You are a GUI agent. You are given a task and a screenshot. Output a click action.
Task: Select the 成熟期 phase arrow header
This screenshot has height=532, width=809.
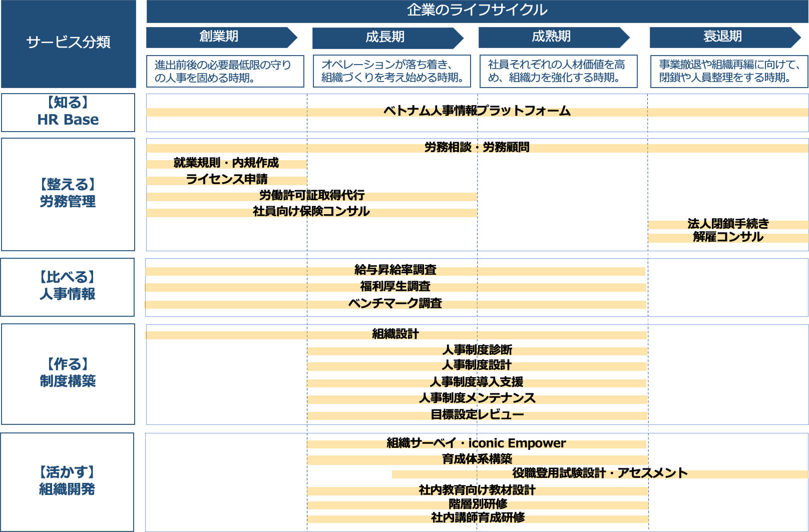[552, 37]
